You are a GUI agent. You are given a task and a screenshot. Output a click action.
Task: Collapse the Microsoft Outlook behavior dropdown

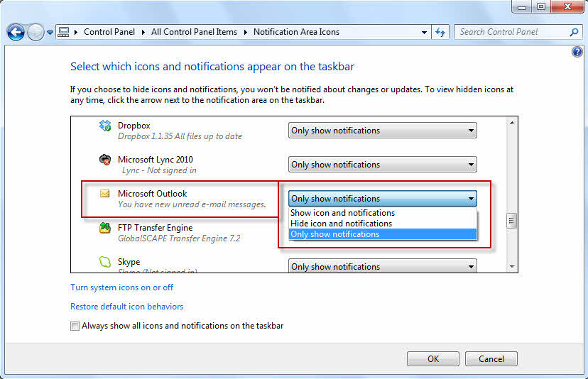click(383, 199)
